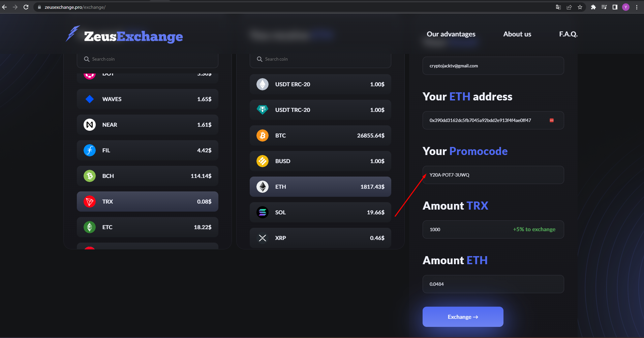
Task: Choose the BTC icon in receive list
Action: click(263, 135)
